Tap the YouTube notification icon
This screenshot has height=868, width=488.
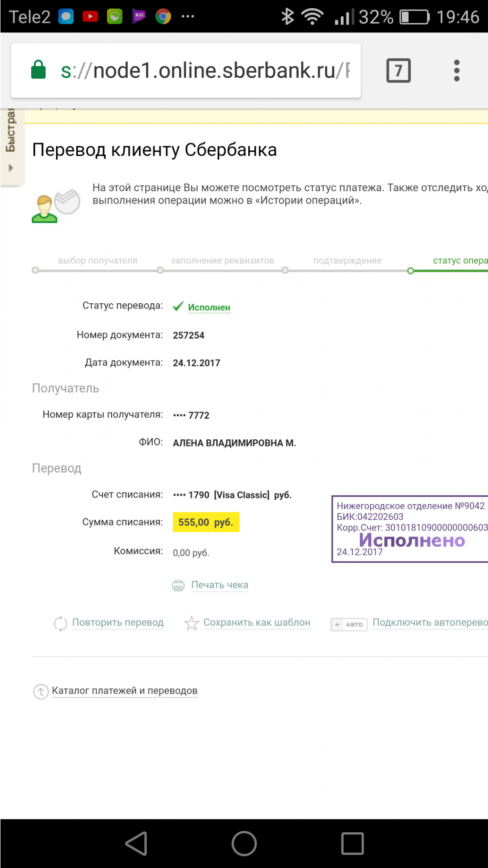(x=91, y=17)
